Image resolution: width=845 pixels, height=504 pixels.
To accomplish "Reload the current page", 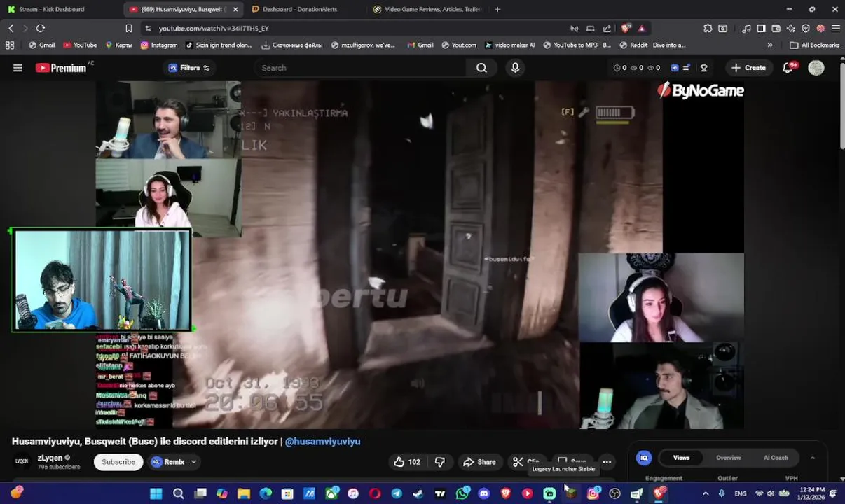I will 41,28.
